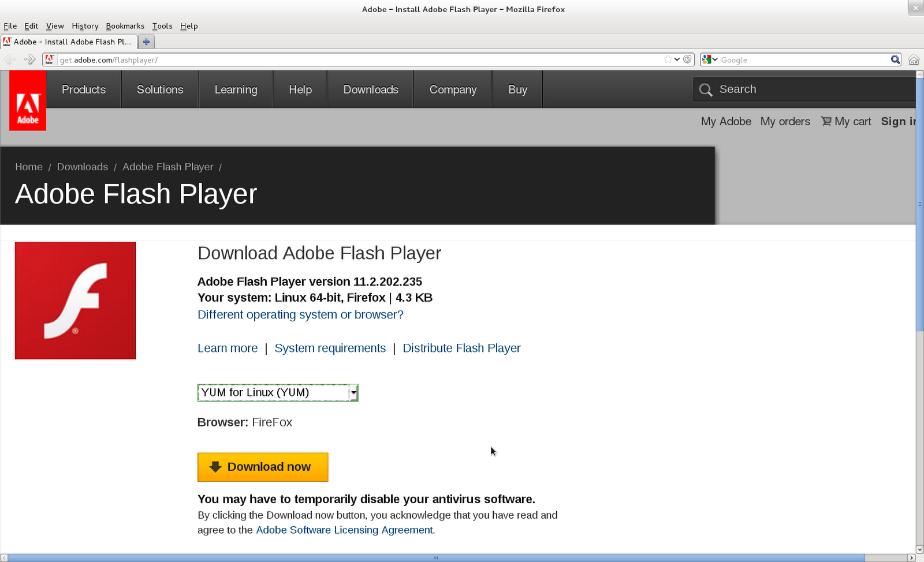This screenshot has height=562, width=924.
Task: Select the Adobe Install Flash tab
Action: coord(69,42)
